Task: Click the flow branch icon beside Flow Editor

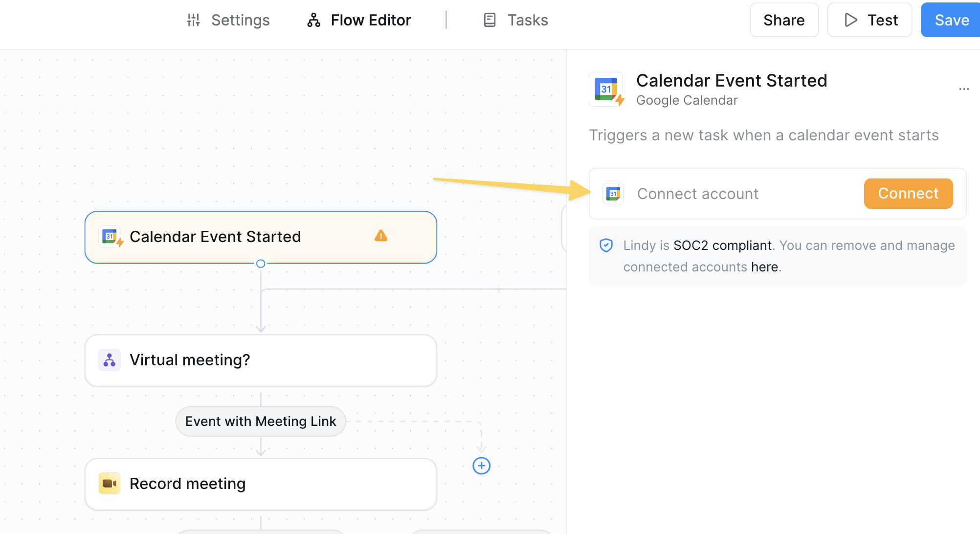Action: 313,20
